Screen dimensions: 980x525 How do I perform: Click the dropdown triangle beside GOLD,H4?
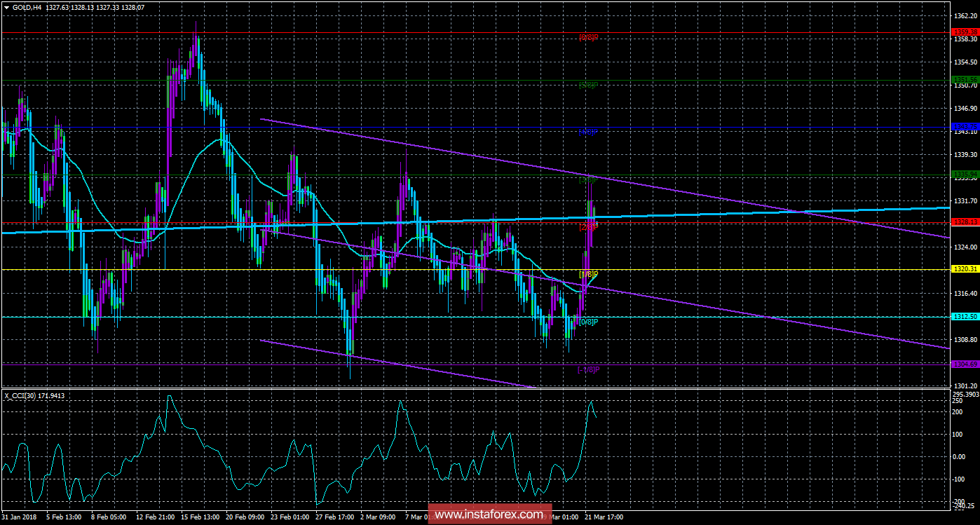pos(6,8)
